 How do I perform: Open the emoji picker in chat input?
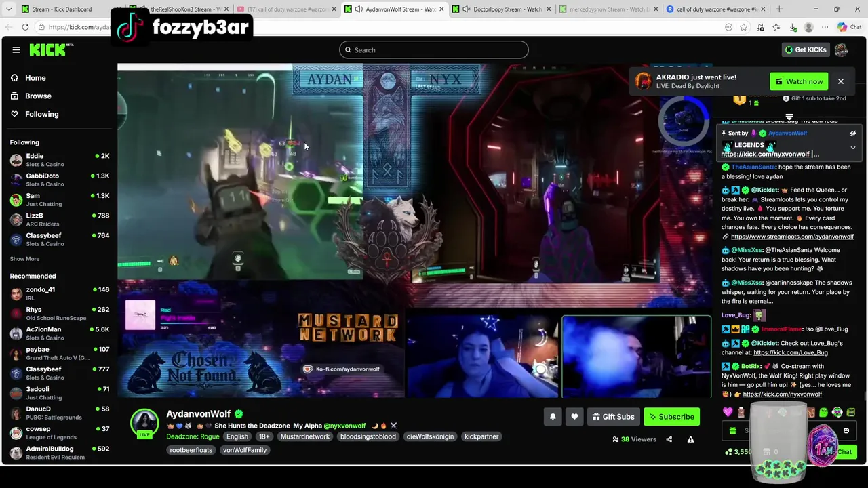tap(846, 430)
